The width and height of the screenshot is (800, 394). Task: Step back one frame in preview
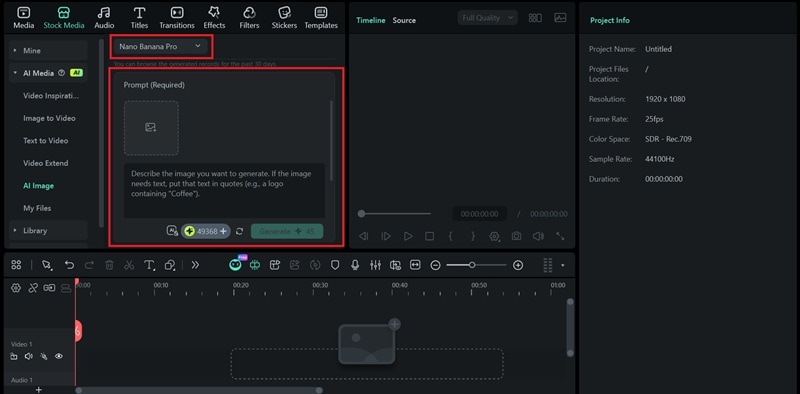(x=364, y=236)
